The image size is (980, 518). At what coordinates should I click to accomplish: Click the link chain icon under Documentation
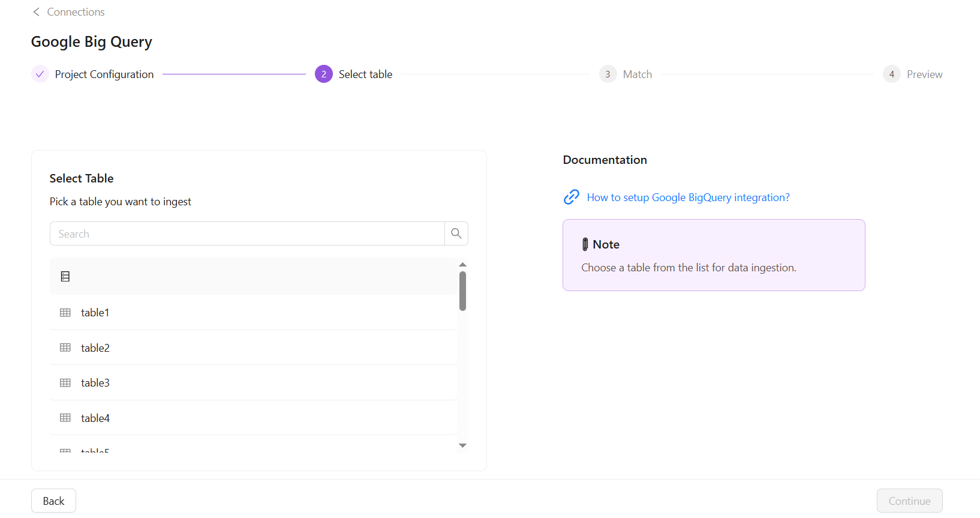pos(572,197)
